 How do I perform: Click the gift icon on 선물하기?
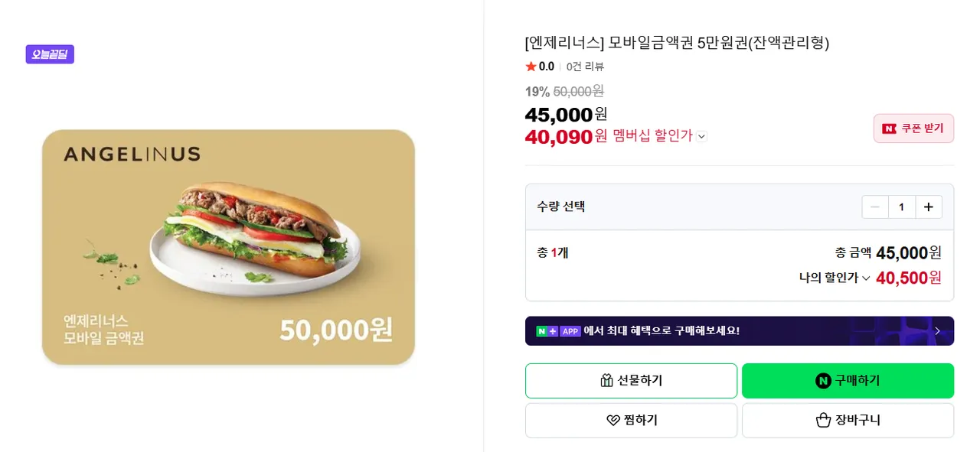pyautogui.click(x=607, y=381)
